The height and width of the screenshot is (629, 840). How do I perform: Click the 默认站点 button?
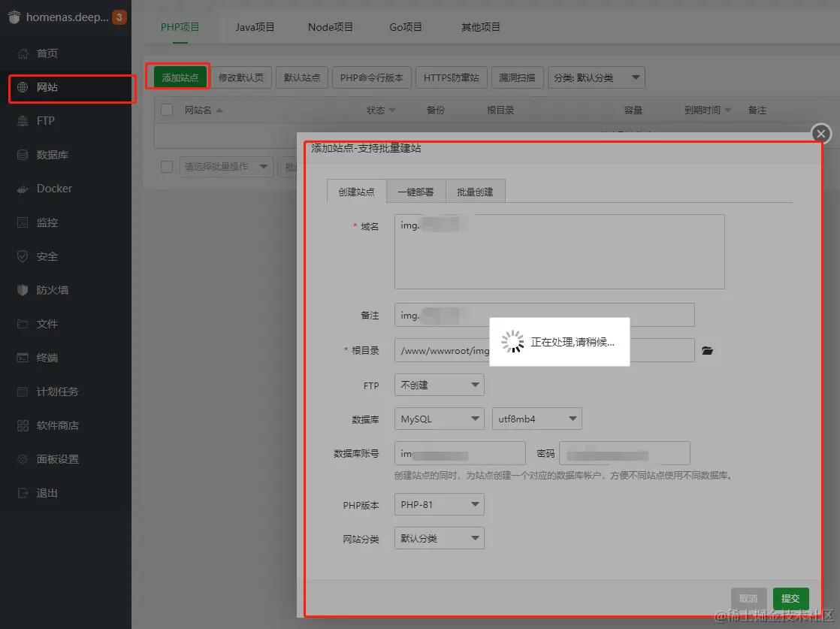[x=302, y=77]
